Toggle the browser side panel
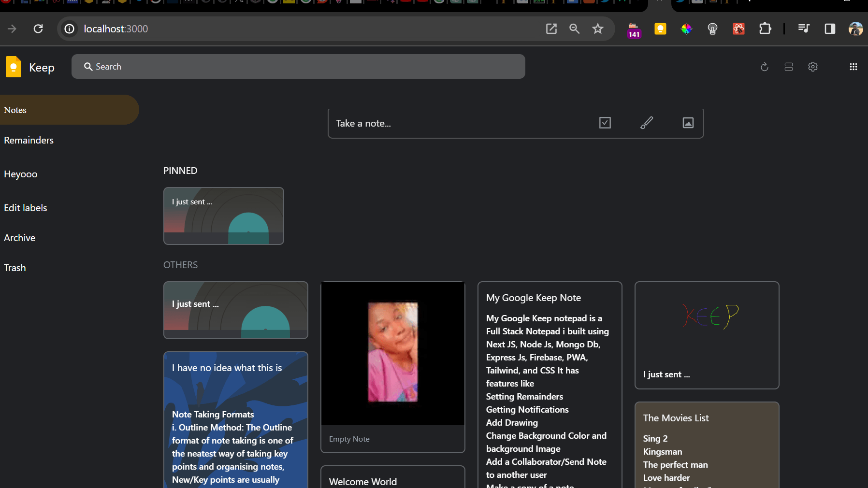Image resolution: width=868 pixels, height=488 pixels. pyautogui.click(x=830, y=29)
